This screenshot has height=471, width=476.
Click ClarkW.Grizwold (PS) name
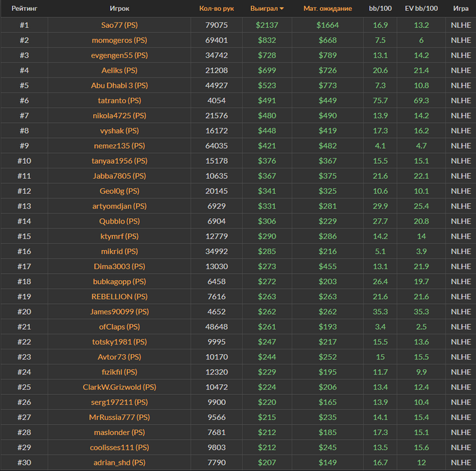coord(120,387)
